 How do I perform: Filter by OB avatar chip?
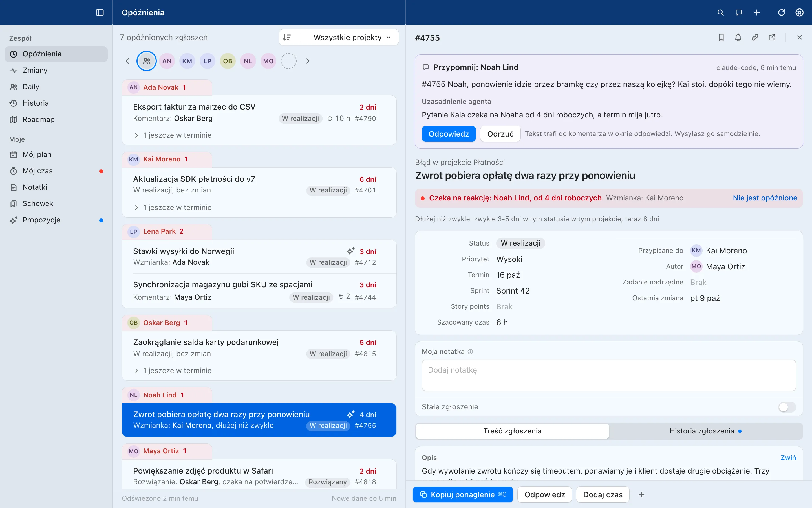click(x=228, y=61)
